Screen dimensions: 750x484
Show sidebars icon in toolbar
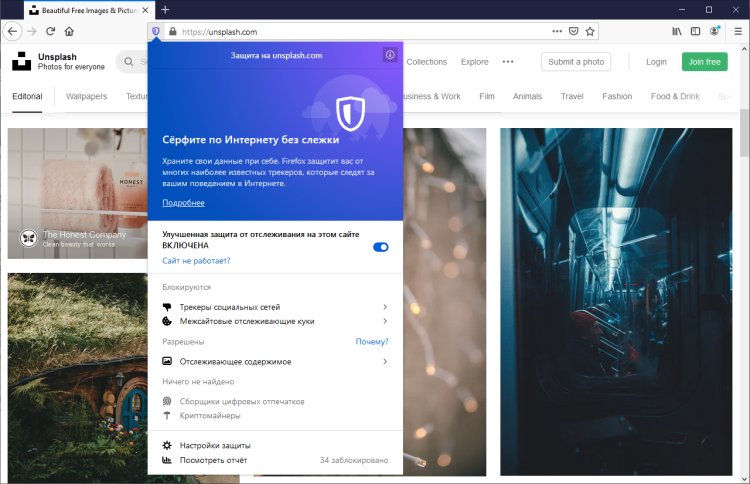point(695,31)
